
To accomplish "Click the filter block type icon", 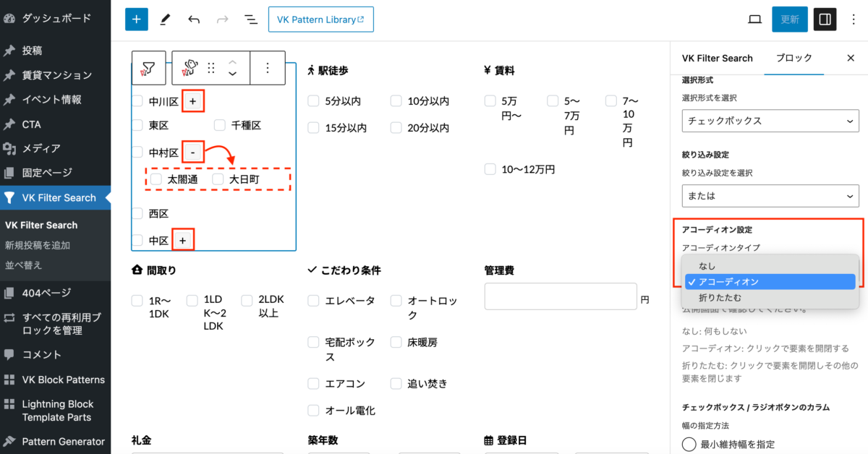I will 148,68.
